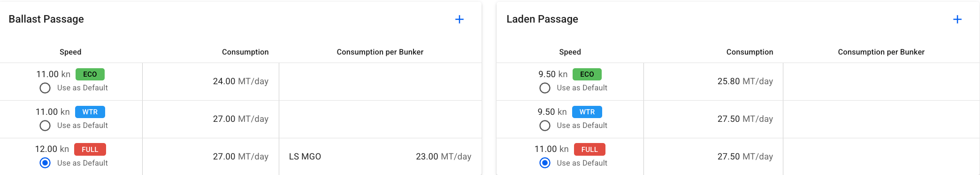Click the red FULL badge in Laden Passage
The width and height of the screenshot is (980, 175).
tap(590, 149)
